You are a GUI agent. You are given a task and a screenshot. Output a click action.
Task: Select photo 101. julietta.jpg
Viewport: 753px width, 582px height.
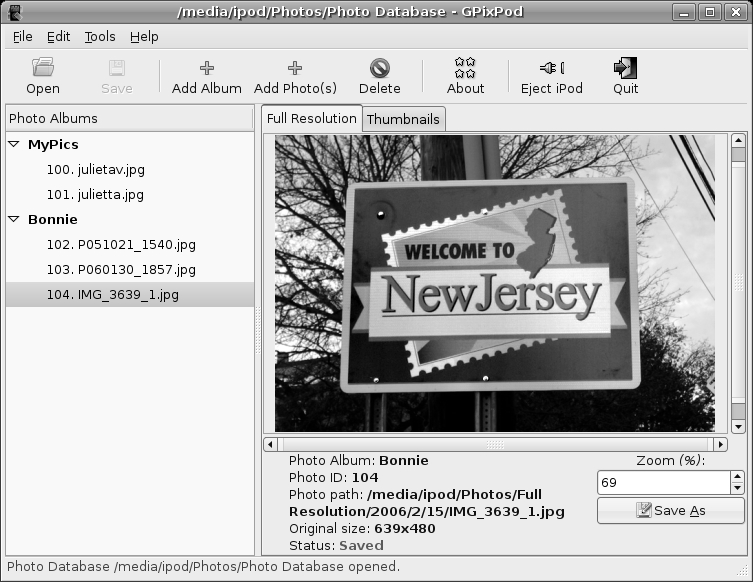pyautogui.click(x=95, y=194)
